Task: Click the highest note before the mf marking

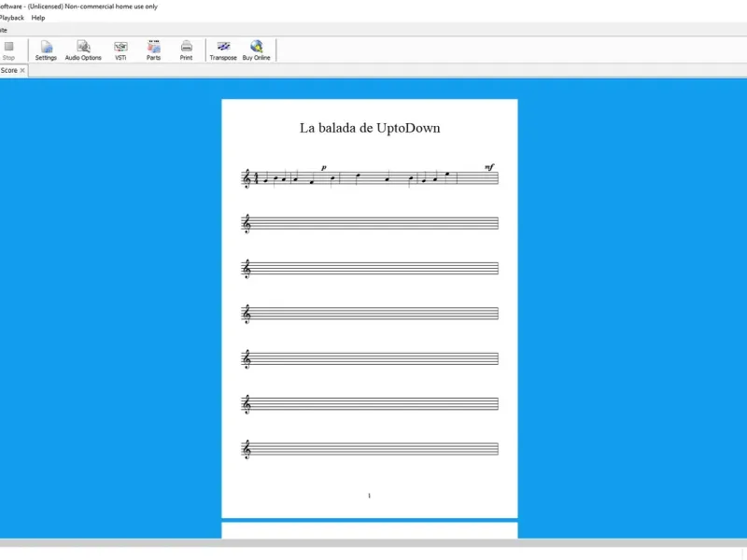Action: tap(447, 175)
